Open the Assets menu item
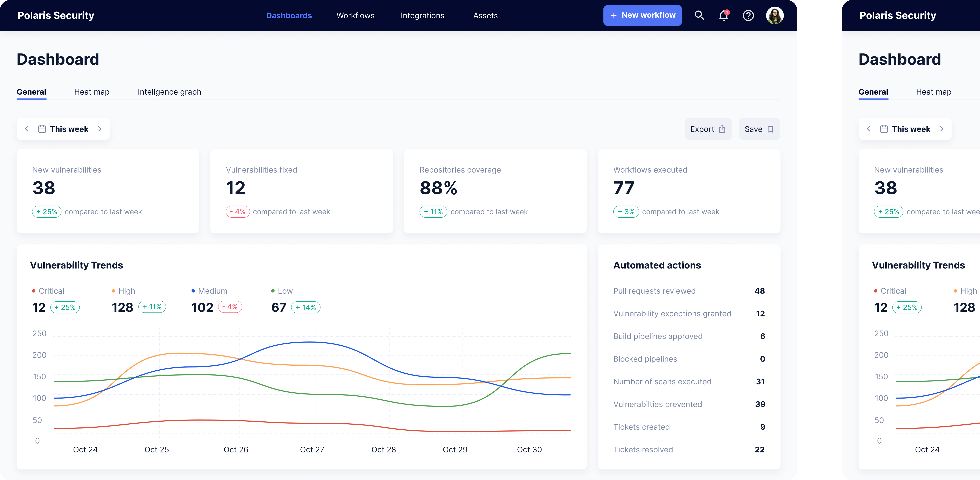The image size is (980, 480). point(485,16)
